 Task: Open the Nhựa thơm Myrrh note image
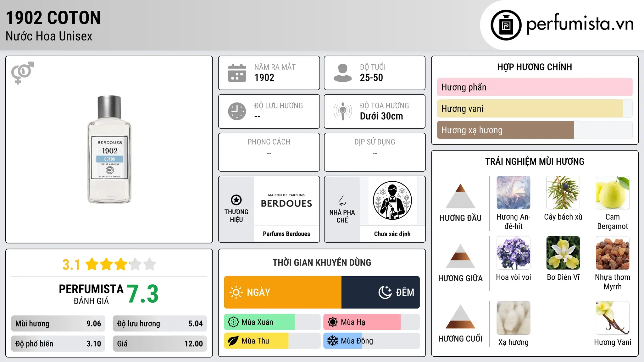pyautogui.click(x=613, y=253)
